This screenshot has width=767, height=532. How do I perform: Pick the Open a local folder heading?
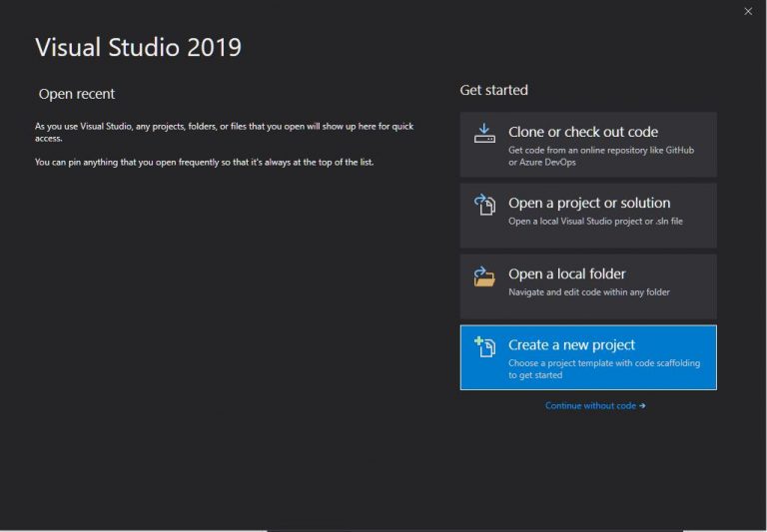567,273
